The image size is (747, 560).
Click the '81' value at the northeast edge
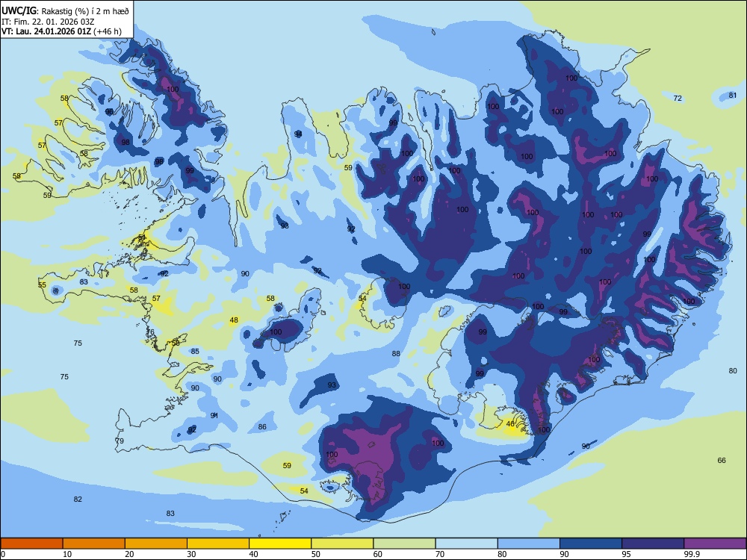(733, 96)
